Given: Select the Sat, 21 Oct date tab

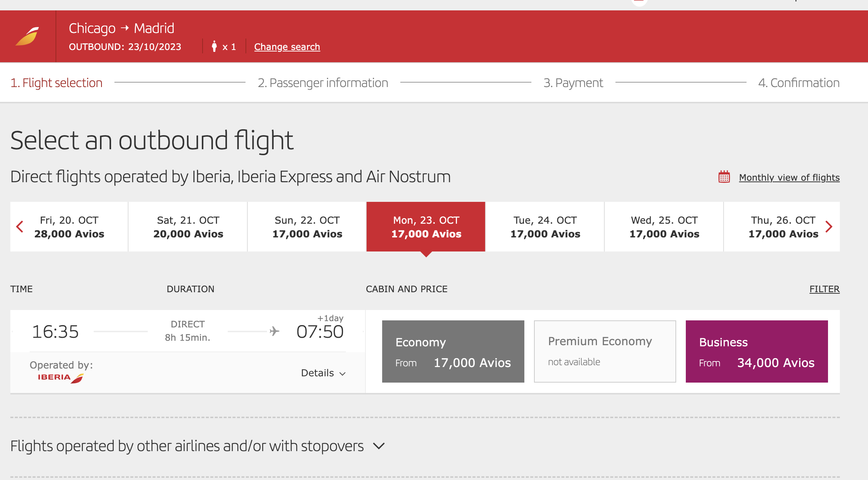Looking at the screenshot, I should (x=188, y=227).
